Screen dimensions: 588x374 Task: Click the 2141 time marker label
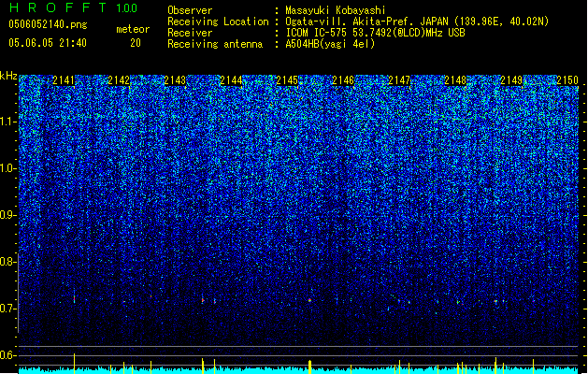click(64, 80)
